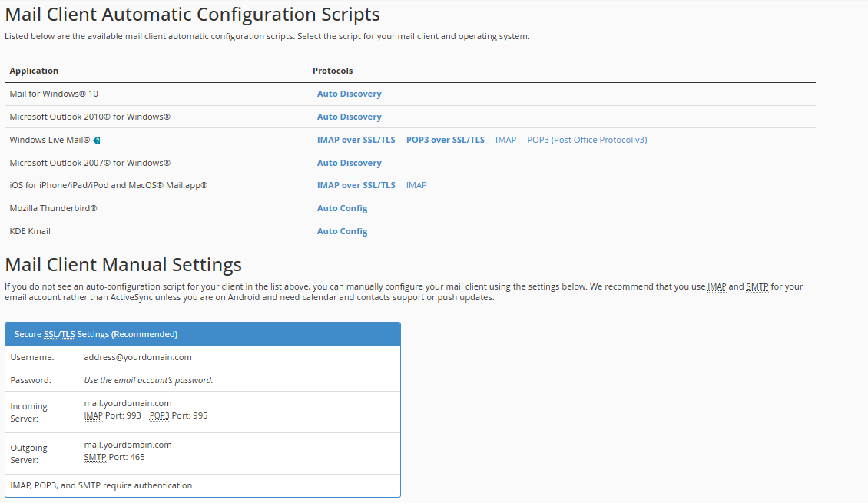
Task: Choose plain IMAP for iOS and MacOS Mail.app
Action: [x=416, y=185]
